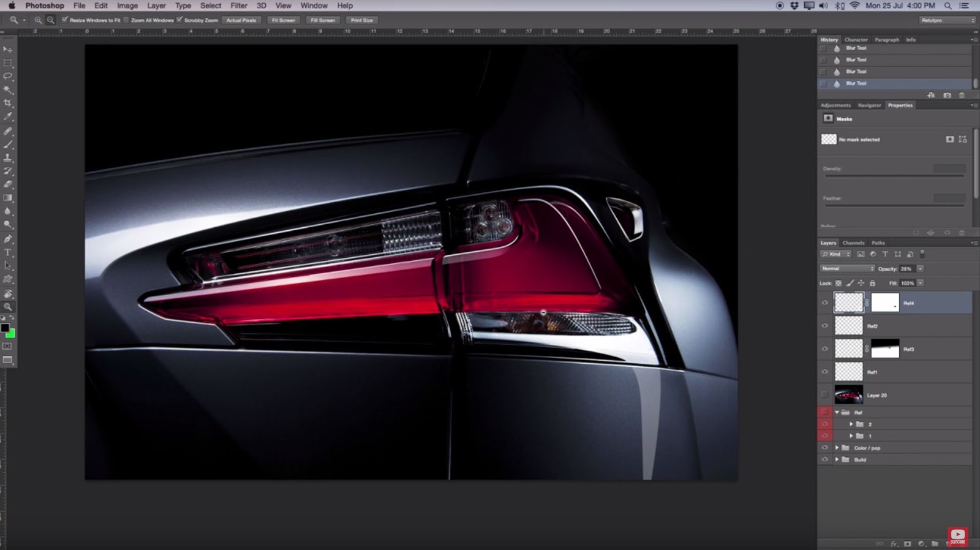
Task: Filter layers by pixel kind
Action: [861, 254]
